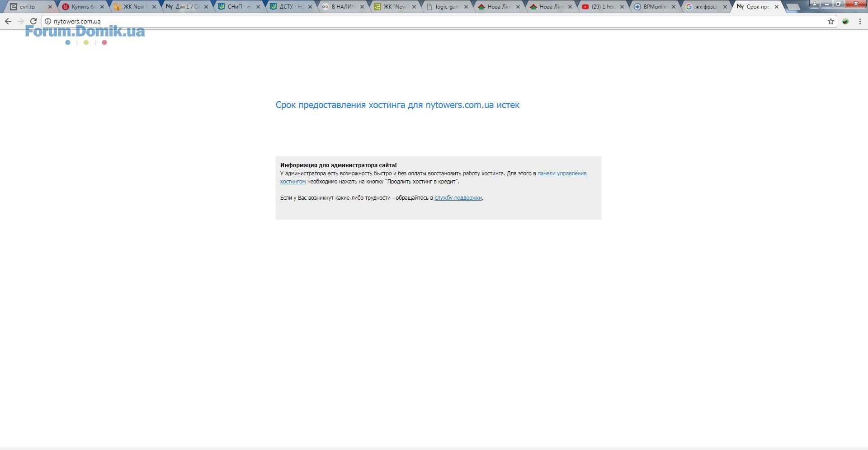Restore down the Chrome window
The height and width of the screenshot is (450, 868).
coord(839,4)
